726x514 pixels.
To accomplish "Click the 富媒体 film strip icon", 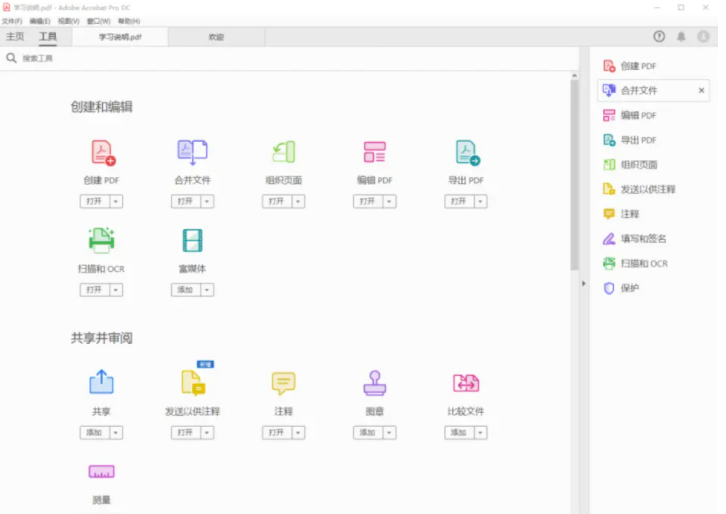I will point(193,240).
